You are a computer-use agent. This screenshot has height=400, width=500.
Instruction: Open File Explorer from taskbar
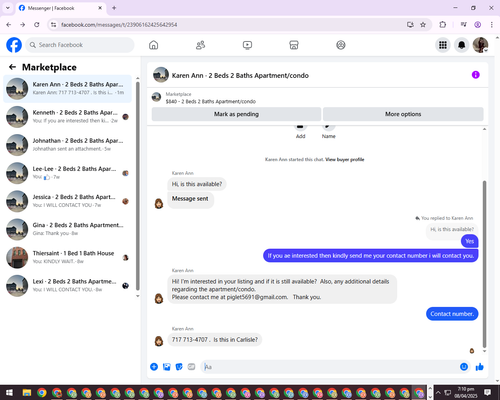(x=27, y=393)
